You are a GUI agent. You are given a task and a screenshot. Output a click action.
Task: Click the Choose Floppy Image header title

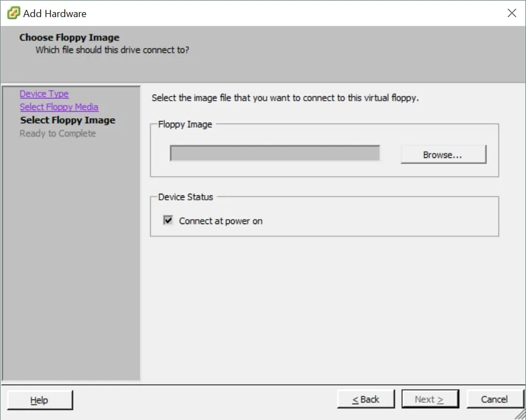(x=69, y=38)
